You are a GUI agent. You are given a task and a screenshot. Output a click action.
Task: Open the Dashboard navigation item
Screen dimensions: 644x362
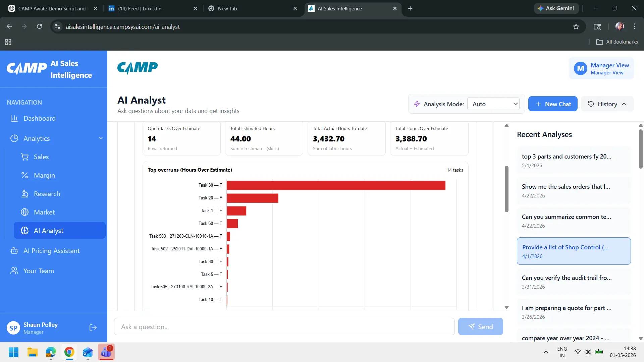tap(40, 118)
